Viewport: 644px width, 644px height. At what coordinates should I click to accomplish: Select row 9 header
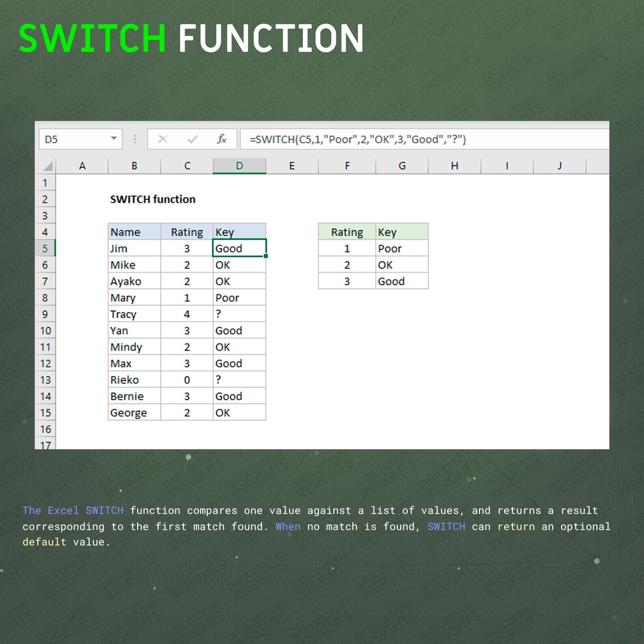pyautogui.click(x=45, y=314)
